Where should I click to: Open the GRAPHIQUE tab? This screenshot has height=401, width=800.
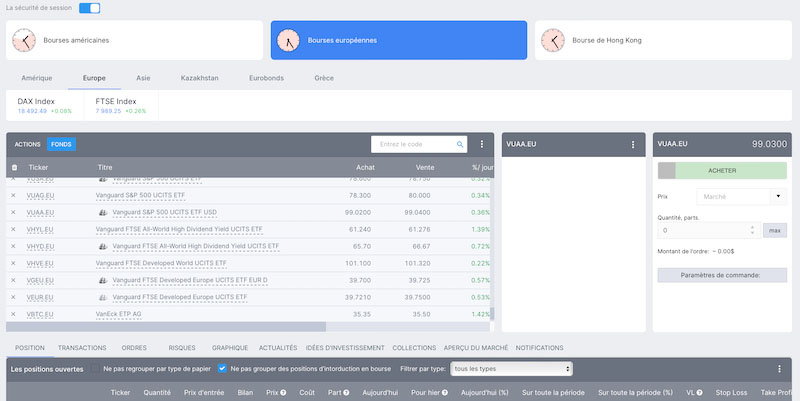[x=230, y=347]
